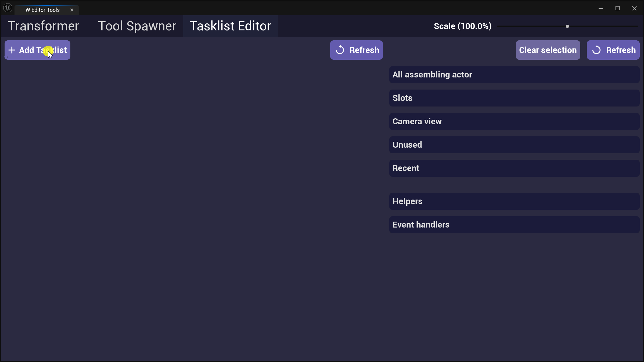Open the Unused category row

[x=514, y=145]
